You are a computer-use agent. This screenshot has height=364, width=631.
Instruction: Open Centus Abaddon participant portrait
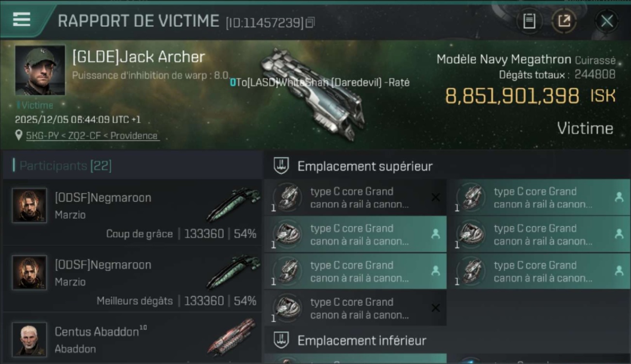30,339
